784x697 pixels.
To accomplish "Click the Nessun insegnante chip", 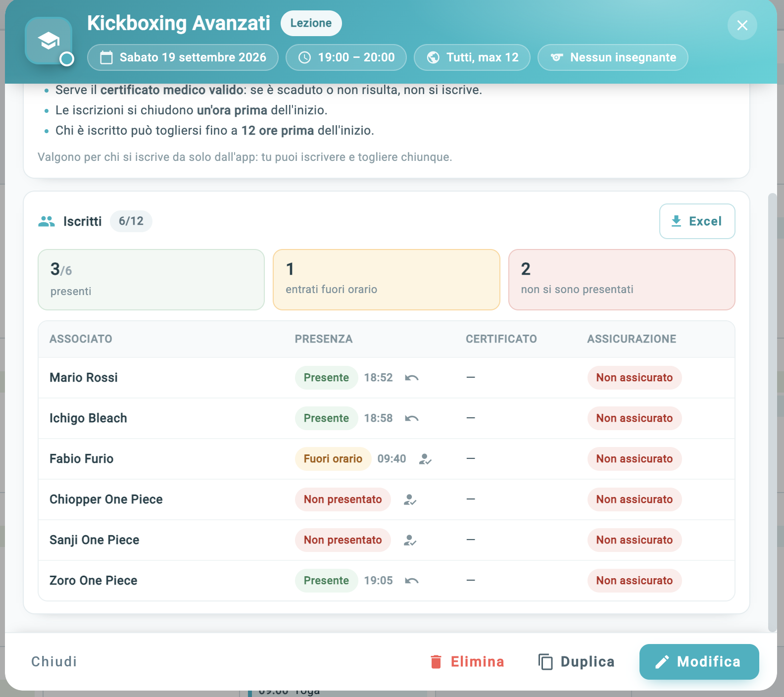I will pyautogui.click(x=613, y=57).
